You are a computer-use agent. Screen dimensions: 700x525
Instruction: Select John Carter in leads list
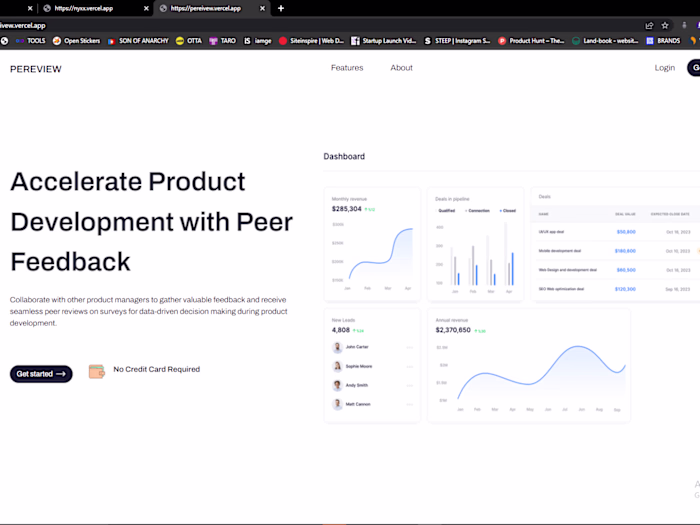[372, 347]
